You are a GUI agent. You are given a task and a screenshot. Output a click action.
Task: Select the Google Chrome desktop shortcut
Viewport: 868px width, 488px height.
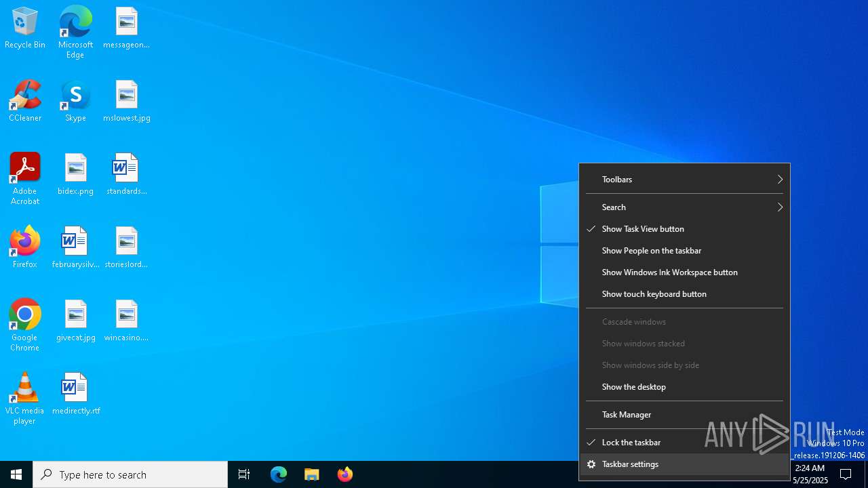point(25,325)
